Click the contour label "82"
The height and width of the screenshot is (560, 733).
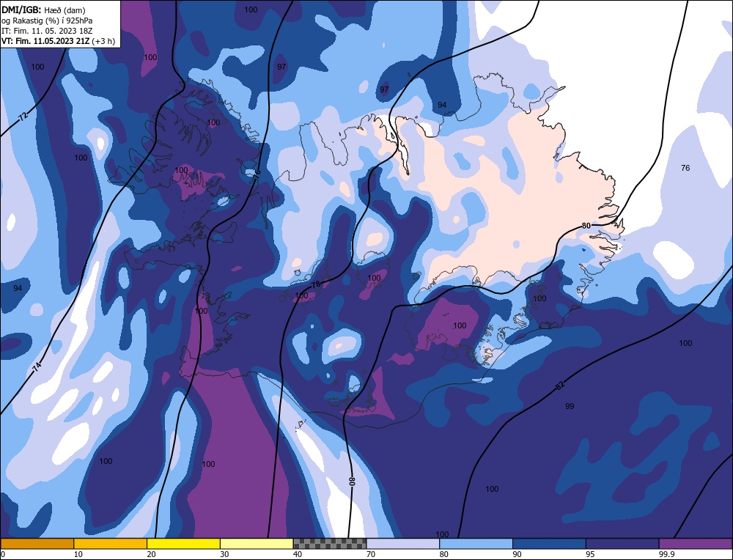pos(559,386)
